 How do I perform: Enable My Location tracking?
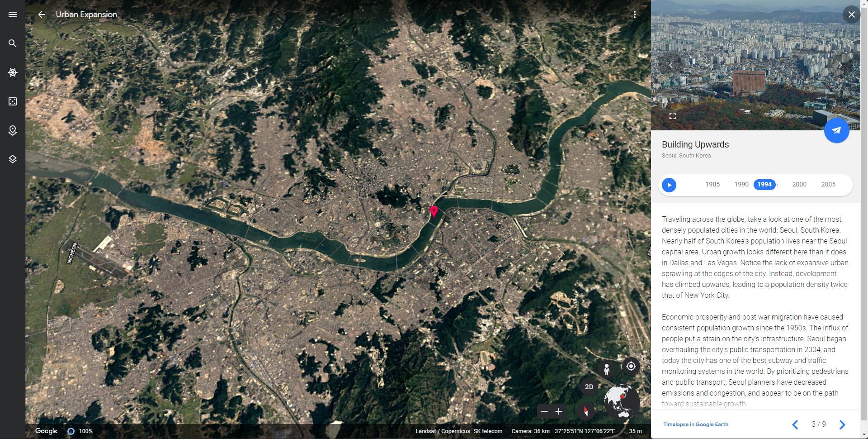pos(631,366)
